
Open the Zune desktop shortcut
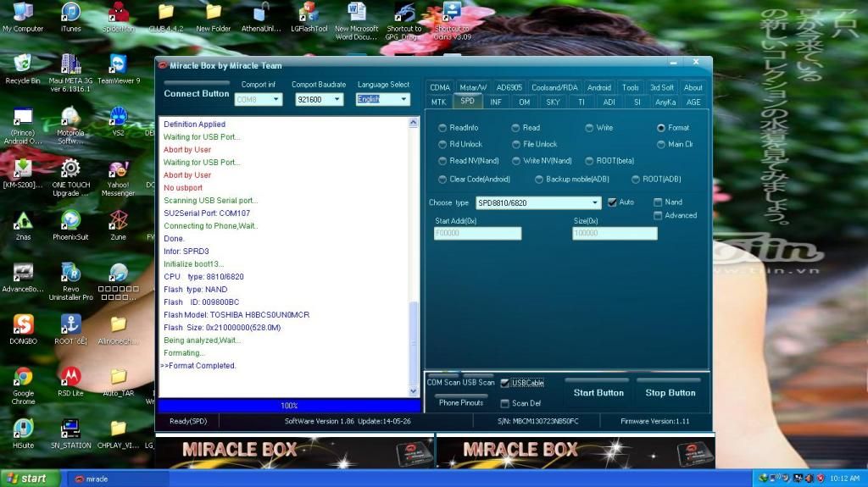(x=118, y=225)
